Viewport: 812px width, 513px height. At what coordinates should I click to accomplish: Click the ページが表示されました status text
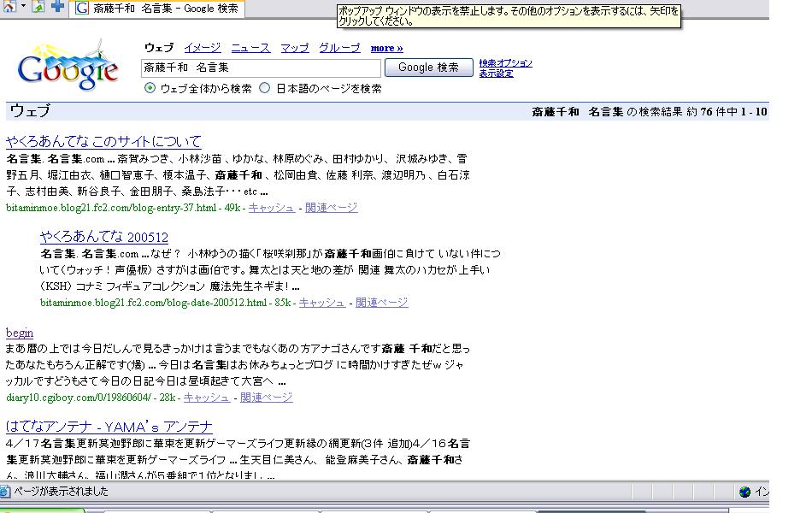click(61, 492)
